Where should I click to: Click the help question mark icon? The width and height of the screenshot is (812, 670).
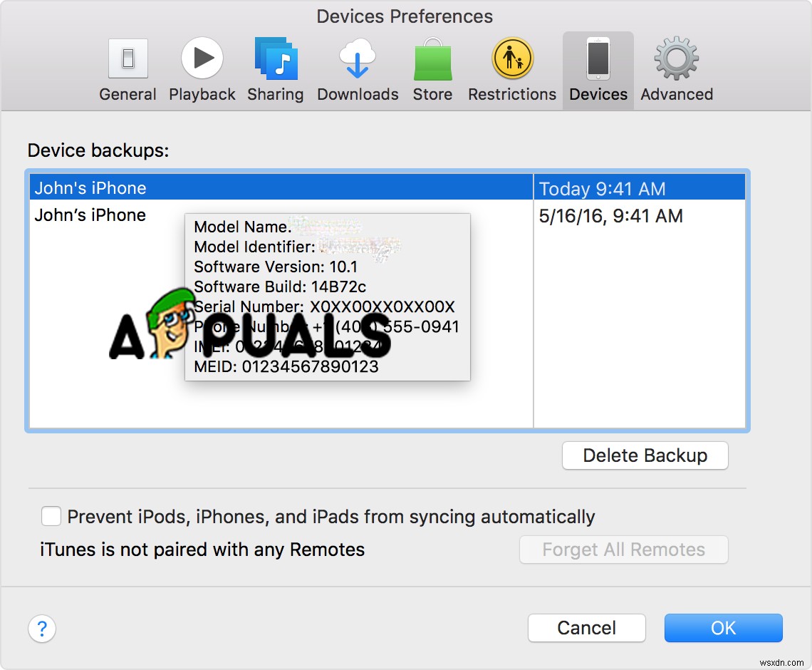coord(42,629)
